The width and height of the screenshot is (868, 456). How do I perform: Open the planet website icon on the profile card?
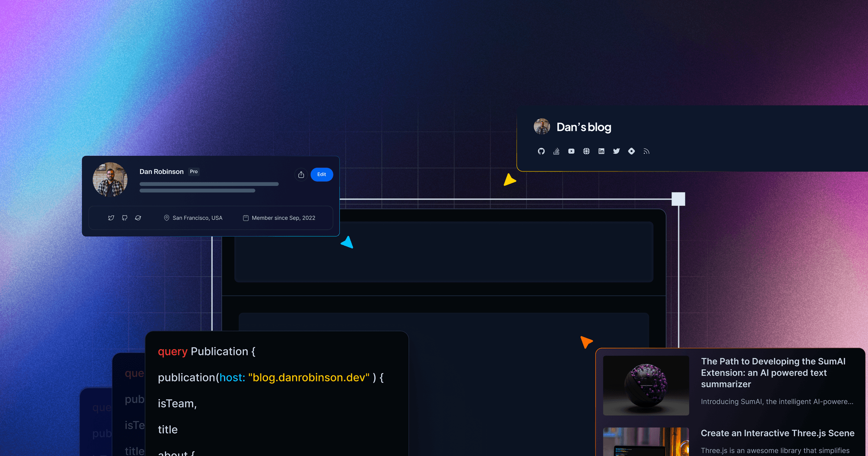138,218
